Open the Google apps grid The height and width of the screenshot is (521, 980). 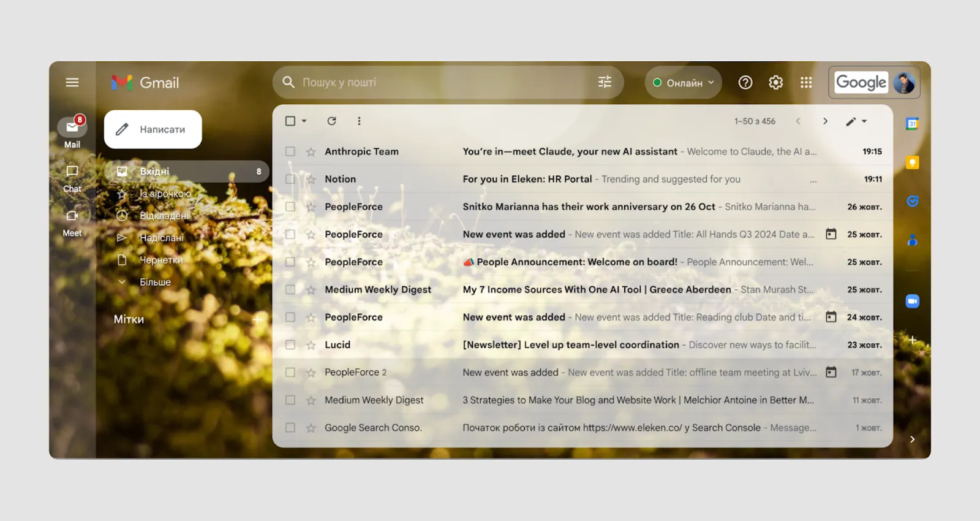pyautogui.click(x=806, y=82)
